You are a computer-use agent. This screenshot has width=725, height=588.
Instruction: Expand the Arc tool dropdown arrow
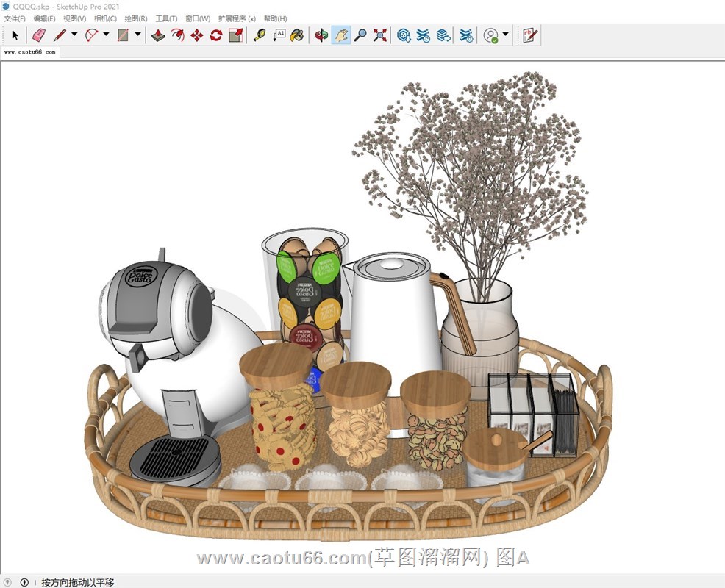click(x=106, y=35)
